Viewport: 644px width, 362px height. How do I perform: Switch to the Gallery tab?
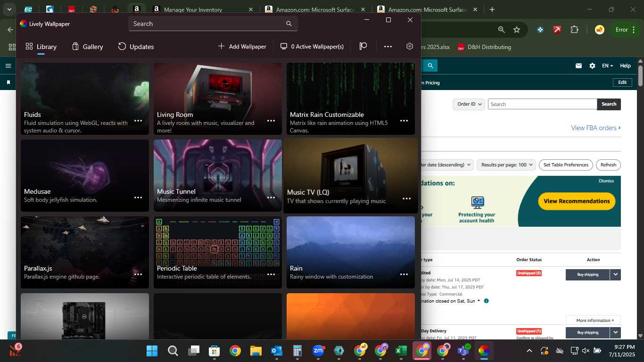coord(88,47)
